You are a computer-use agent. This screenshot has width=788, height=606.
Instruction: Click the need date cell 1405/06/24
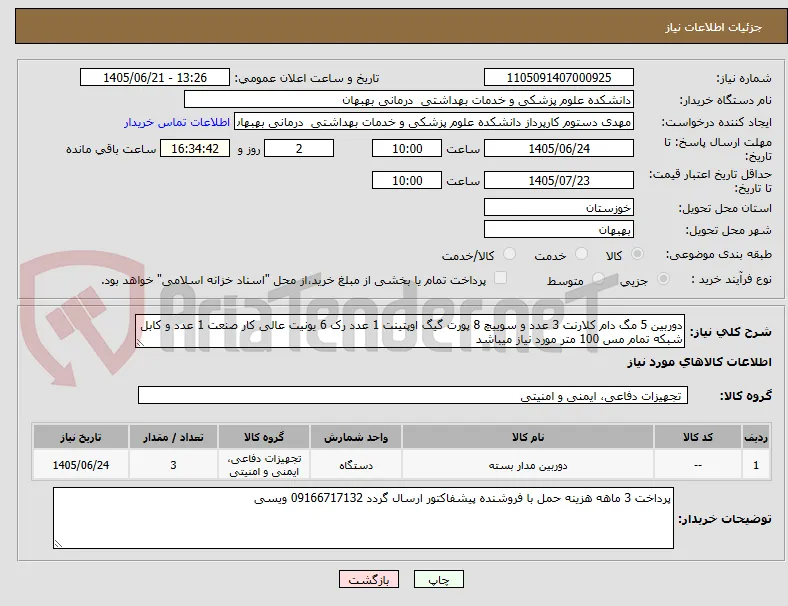pyautogui.click(x=81, y=465)
